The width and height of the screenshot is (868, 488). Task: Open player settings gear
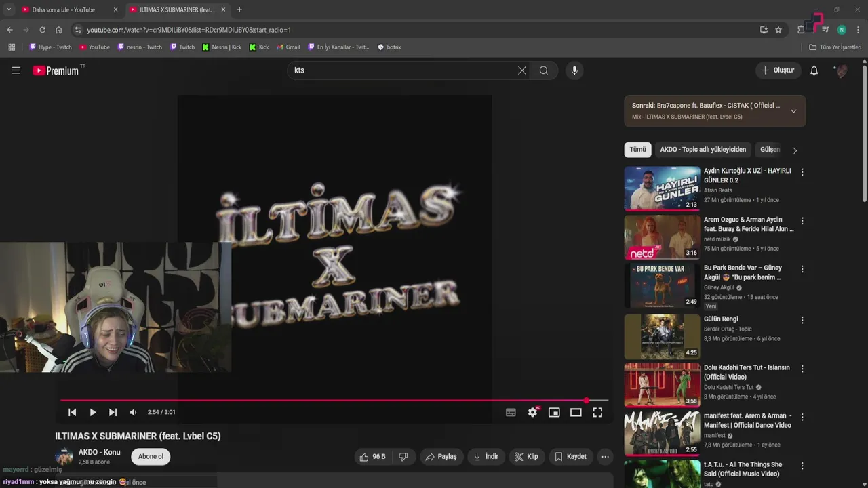point(532,412)
